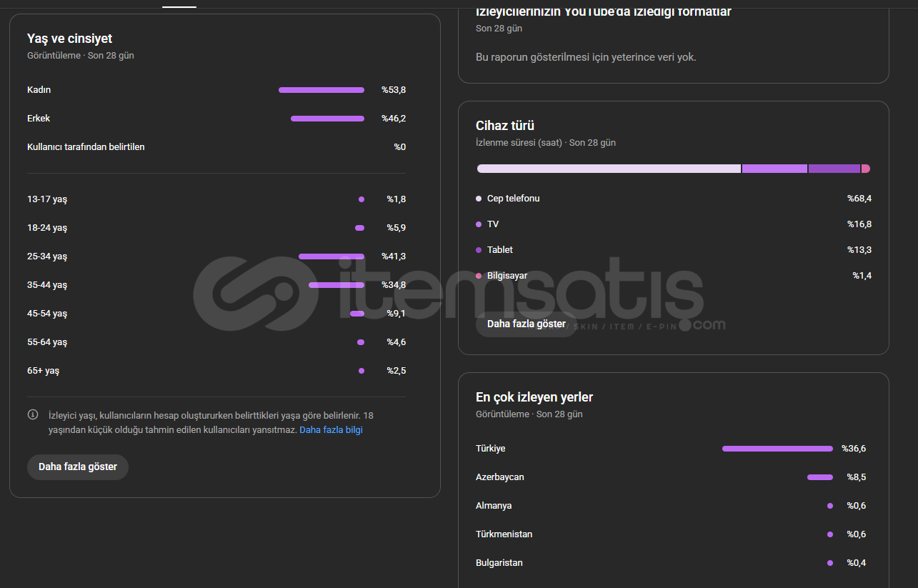Screen dimensions: 918x588
Task: Click the Türkiye views bar
Action: click(x=777, y=449)
